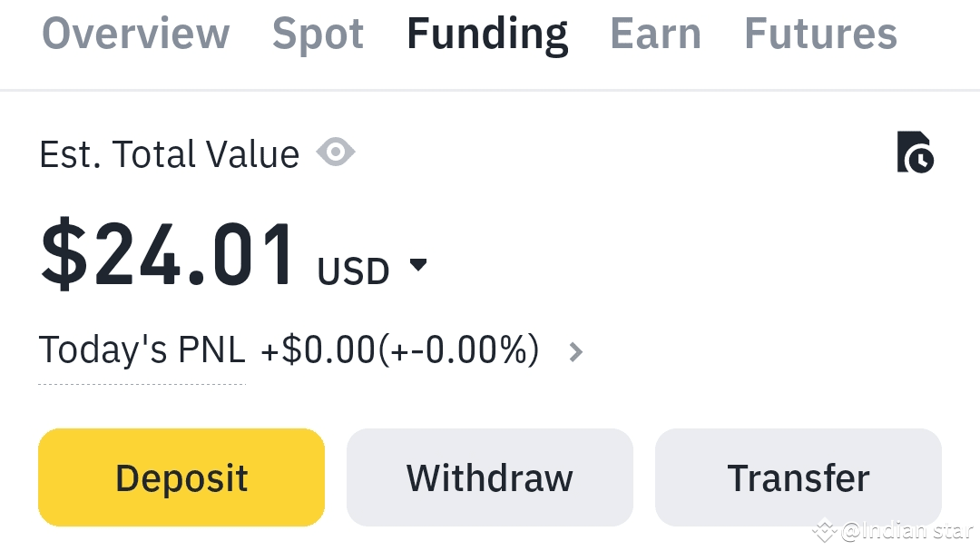Go to the Earn tab

(x=655, y=34)
